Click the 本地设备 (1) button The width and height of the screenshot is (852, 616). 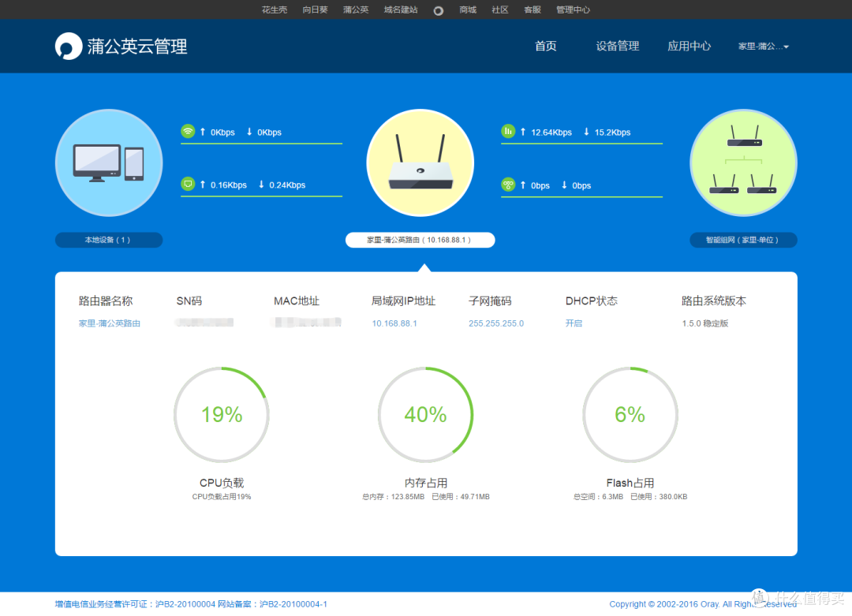(109, 240)
